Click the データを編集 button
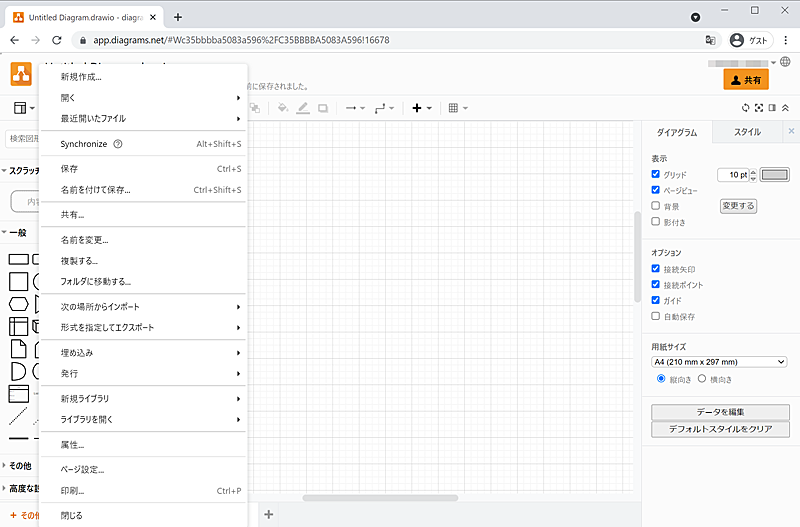 [x=720, y=412]
